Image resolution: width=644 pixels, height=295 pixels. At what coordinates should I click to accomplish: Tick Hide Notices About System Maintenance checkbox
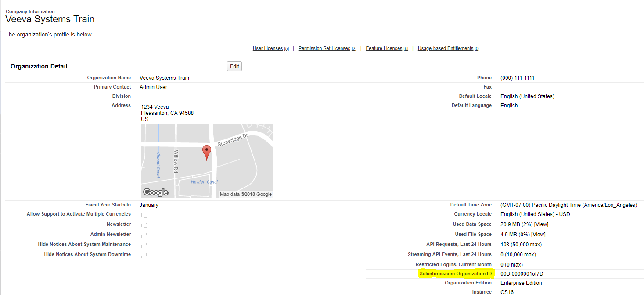(144, 245)
